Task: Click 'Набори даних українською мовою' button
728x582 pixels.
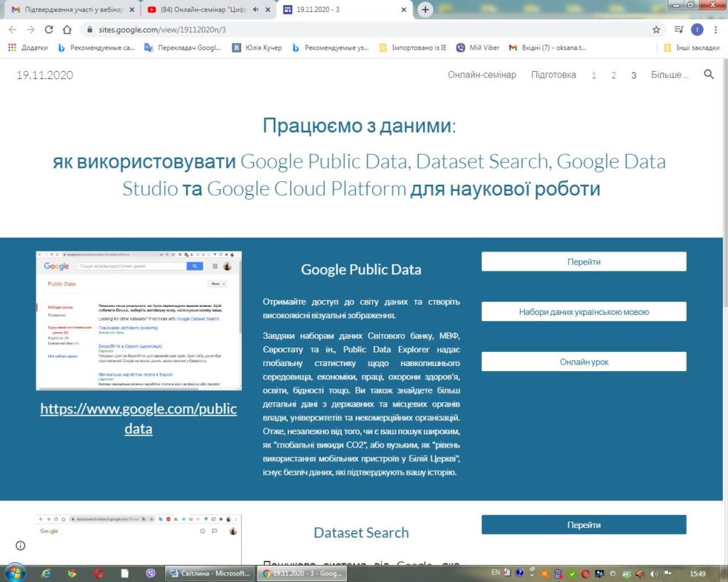Action: pyautogui.click(x=584, y=311)
